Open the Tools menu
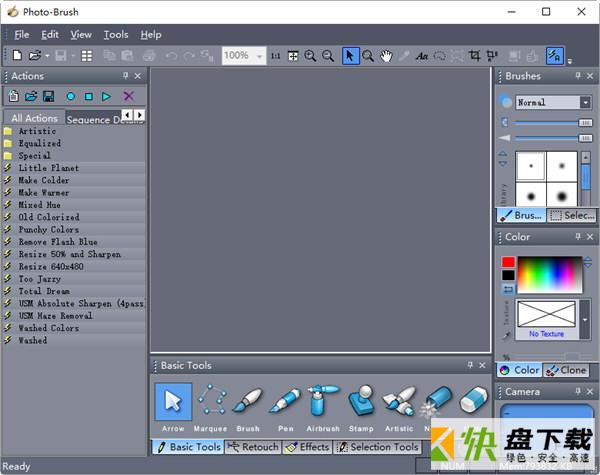The width and height of the screenshot is (600, 475). [x=116, y=35]
